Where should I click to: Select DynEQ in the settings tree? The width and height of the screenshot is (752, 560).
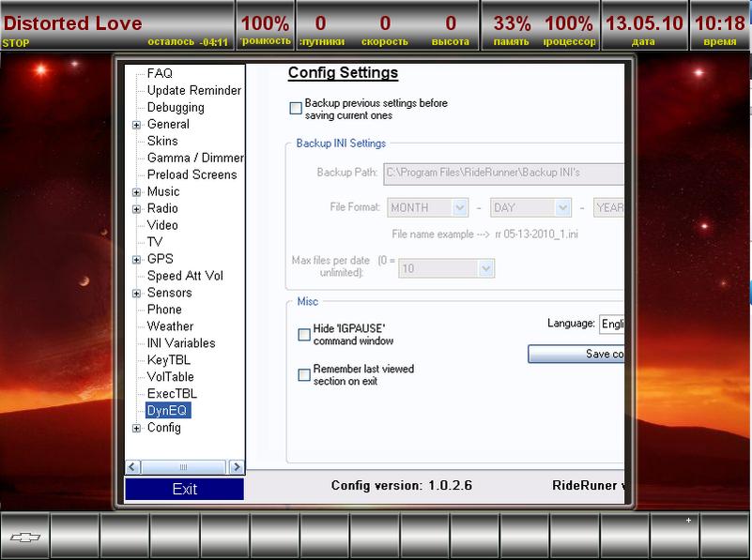click(x=168, y=411)
